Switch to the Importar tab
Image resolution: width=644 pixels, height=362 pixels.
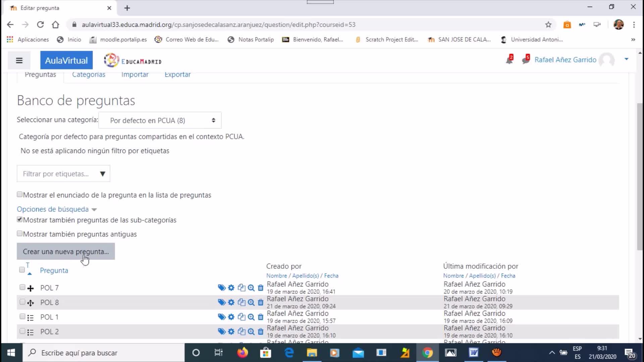click(135, 74)
